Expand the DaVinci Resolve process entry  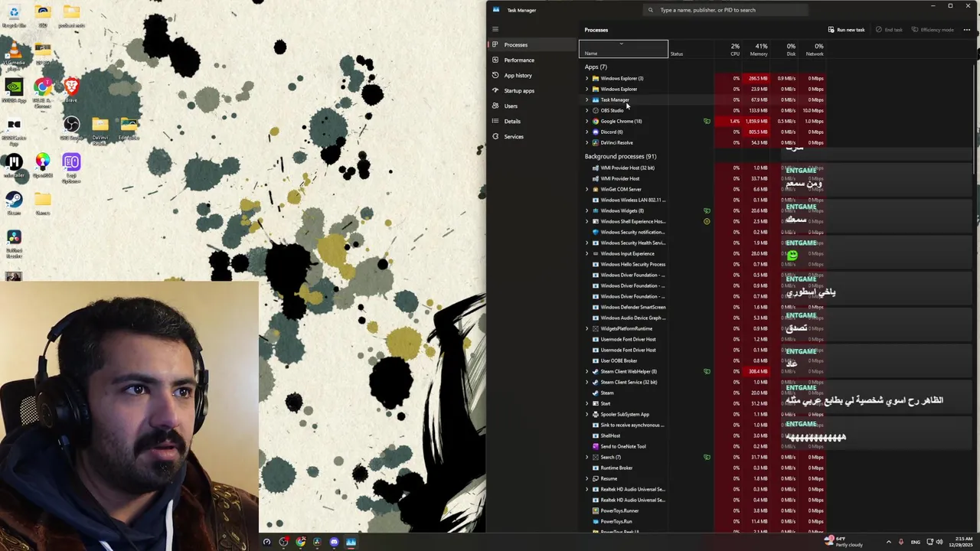coord(586,142)
